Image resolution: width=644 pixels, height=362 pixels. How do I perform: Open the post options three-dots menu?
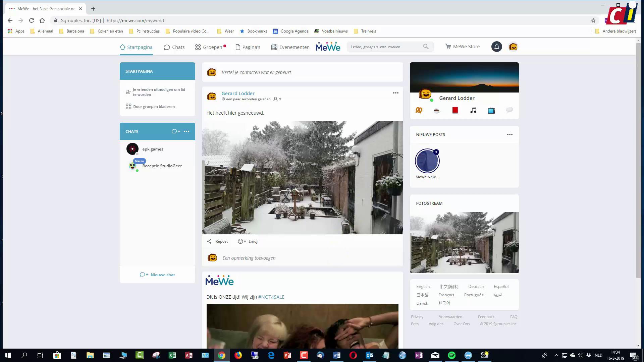tap(395, 93)
